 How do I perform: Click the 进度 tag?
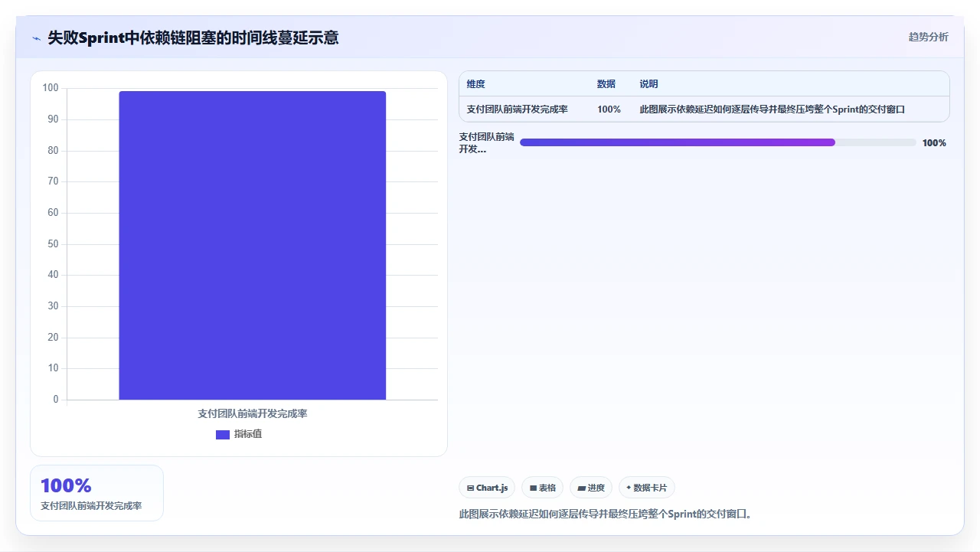pyautogui.click(x=591, y=488)
